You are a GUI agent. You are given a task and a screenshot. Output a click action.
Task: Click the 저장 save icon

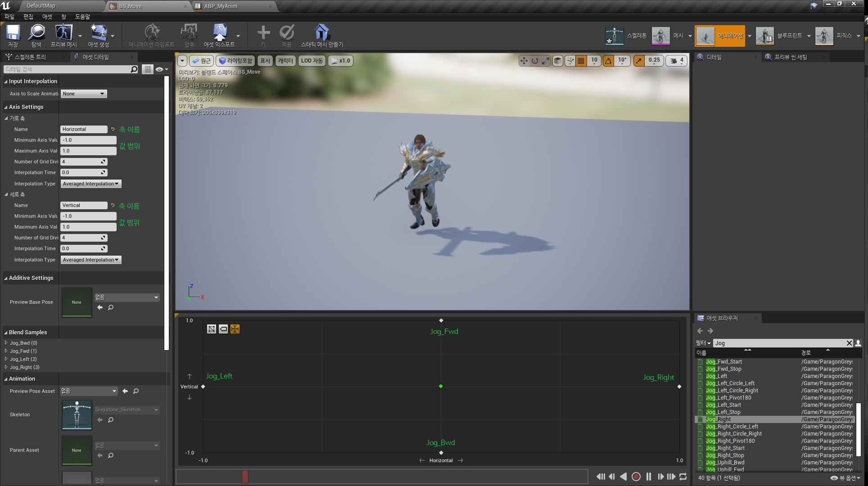coord(13,33)
